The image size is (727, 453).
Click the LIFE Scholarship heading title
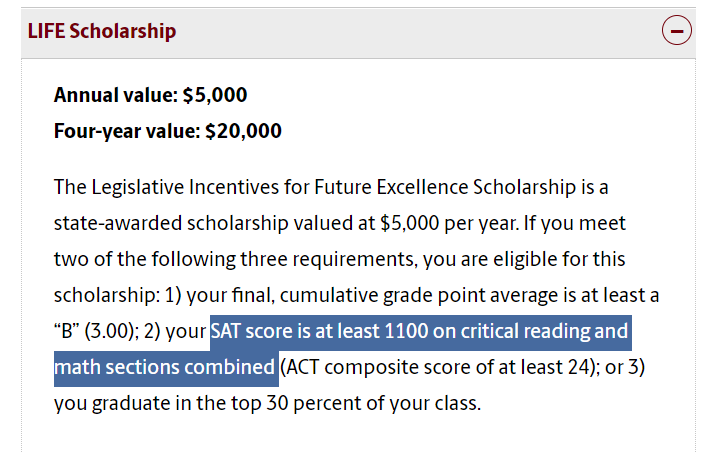(102, 31)
